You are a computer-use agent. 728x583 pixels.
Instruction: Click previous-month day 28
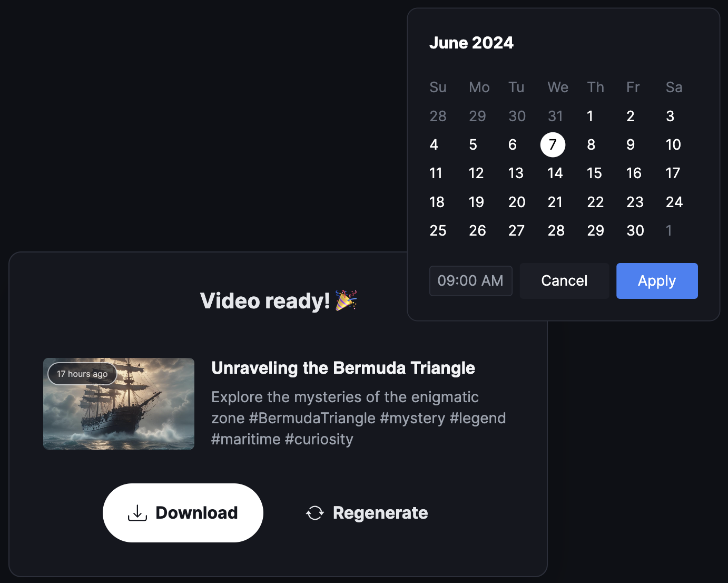(438, 116)
